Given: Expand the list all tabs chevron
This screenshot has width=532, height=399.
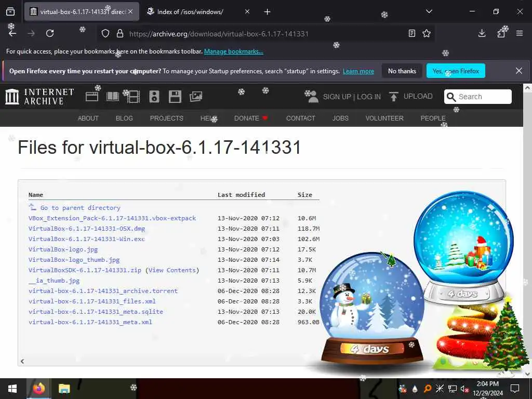Looking at the screenshot, I should coord(429,11).
